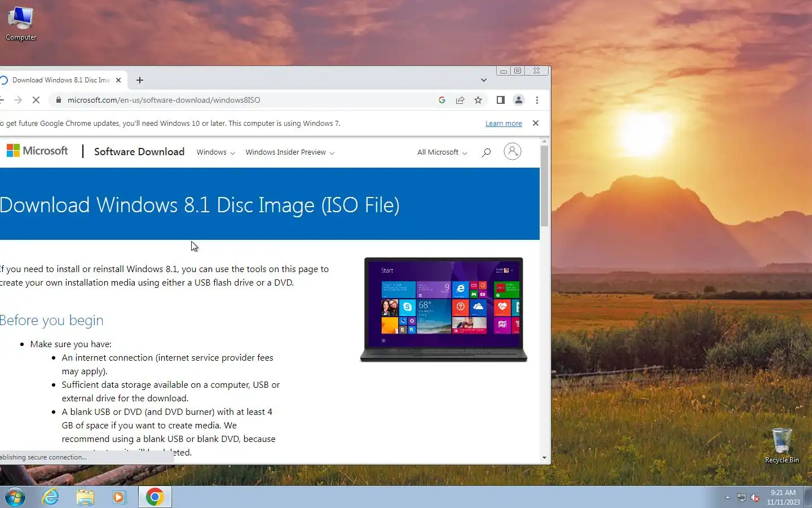812x508 pixels.
Task: Sign in with the account icon
Action: click(x=512, y=151)
